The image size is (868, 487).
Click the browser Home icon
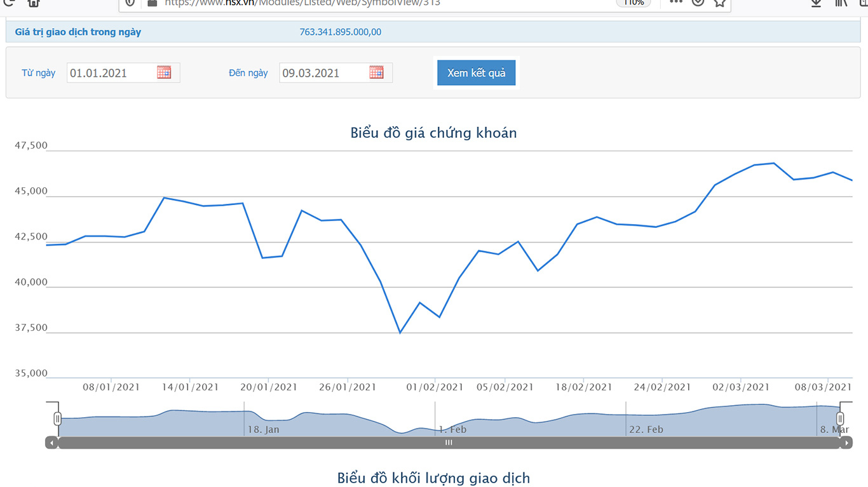[34, 3]
